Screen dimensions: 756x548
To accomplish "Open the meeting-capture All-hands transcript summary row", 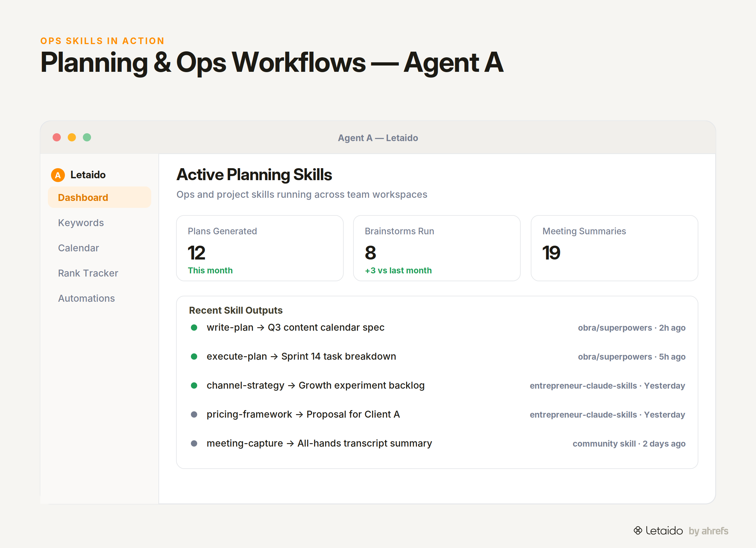I will [x=437, y=443].
